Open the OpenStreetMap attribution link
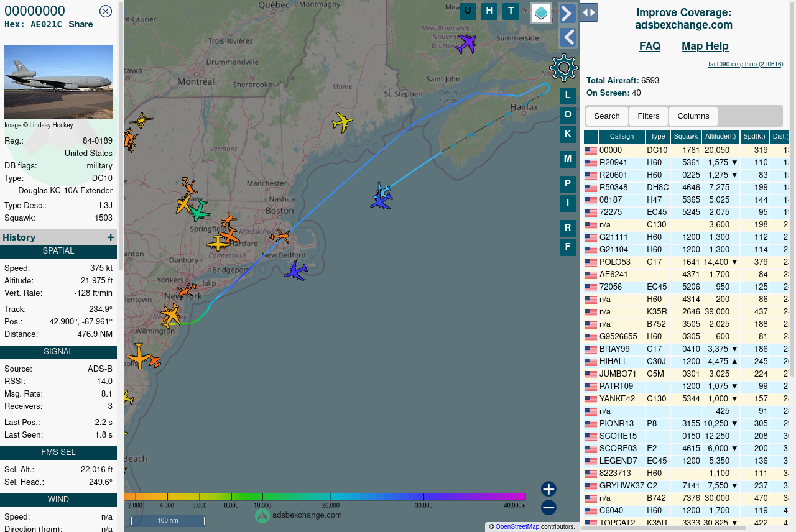 point(517,527)
